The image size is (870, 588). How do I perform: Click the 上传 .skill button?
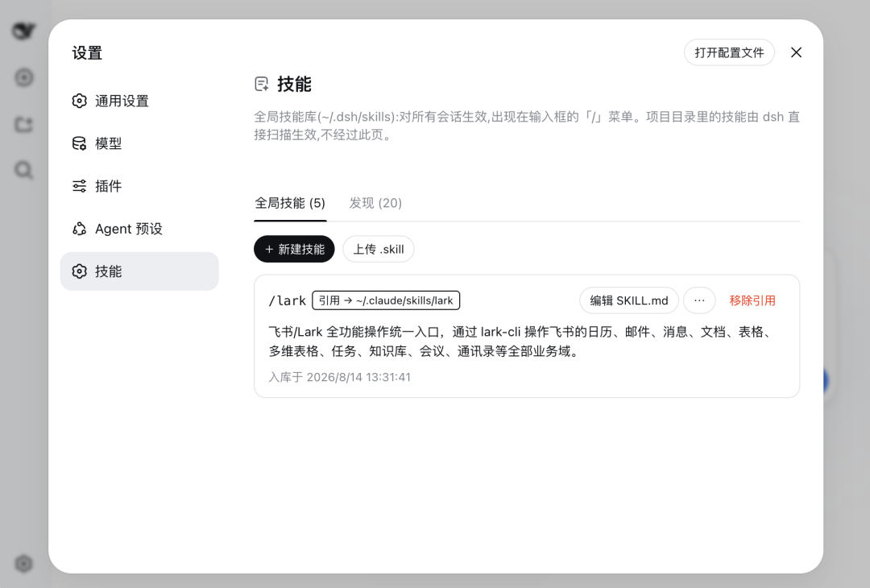[x=379, y=249]
